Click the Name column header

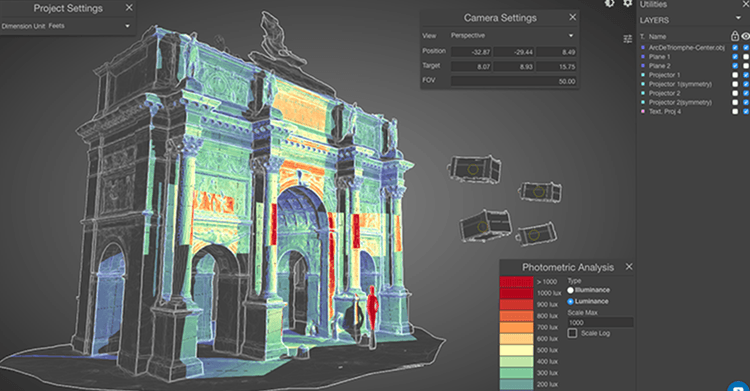coord(657,36)
